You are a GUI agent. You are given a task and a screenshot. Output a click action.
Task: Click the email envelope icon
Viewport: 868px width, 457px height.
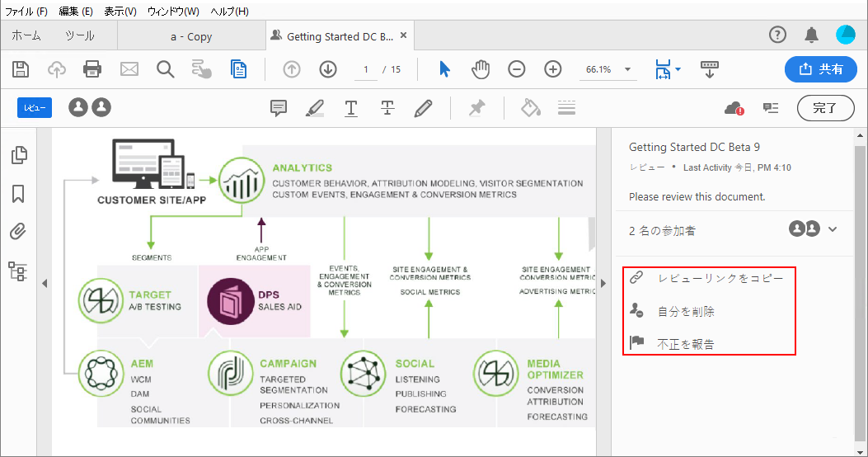(x=129, y=69)
